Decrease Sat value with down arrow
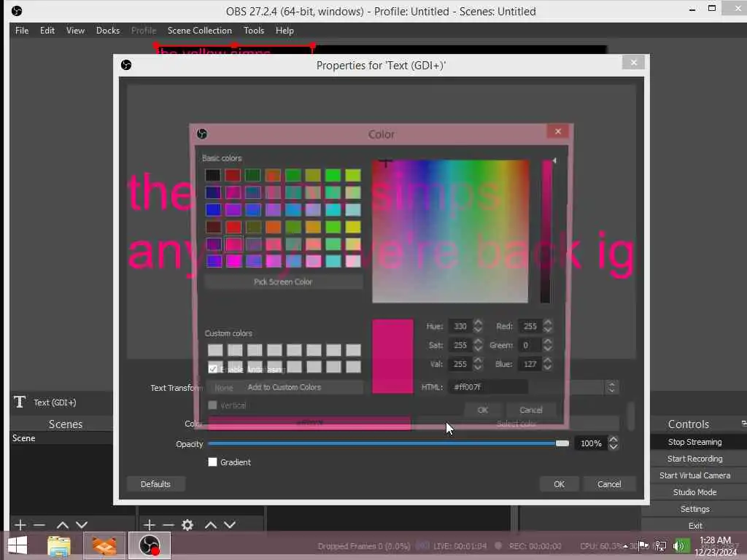This screenshot has width=747, height=560. click(478, 349)
